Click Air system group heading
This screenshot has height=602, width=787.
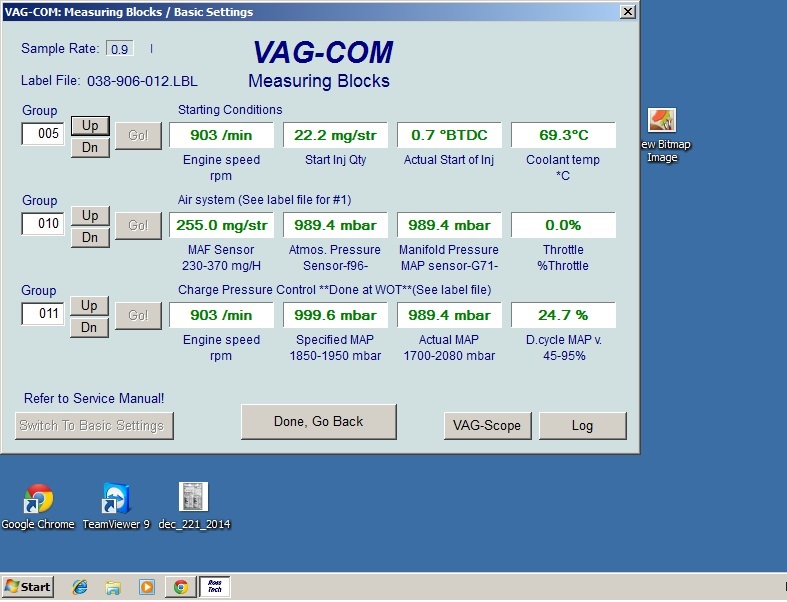(x=264, y=200)
